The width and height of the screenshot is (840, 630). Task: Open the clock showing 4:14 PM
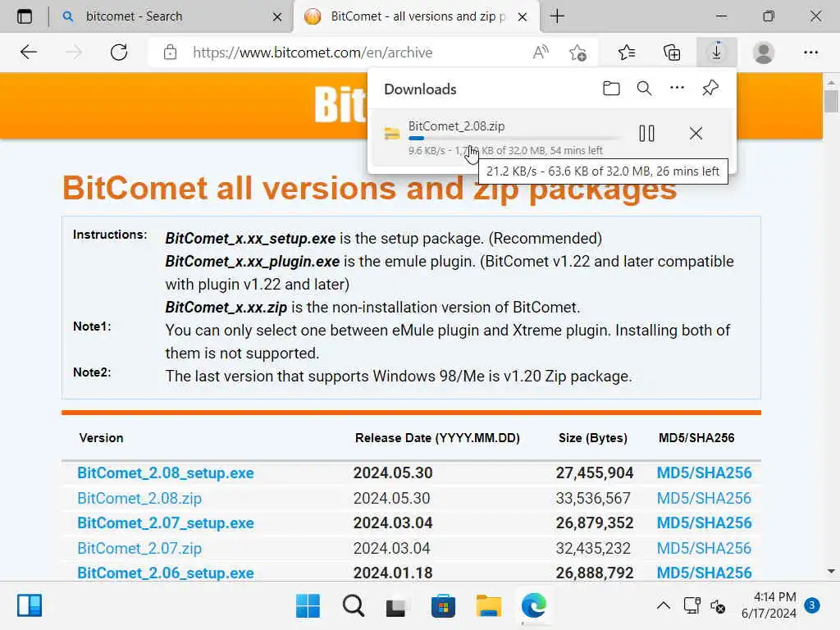click(x=769, y=605)
